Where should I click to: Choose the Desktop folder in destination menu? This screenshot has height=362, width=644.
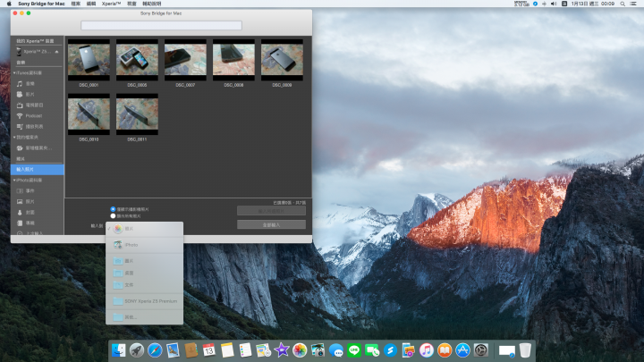(144, 273)
